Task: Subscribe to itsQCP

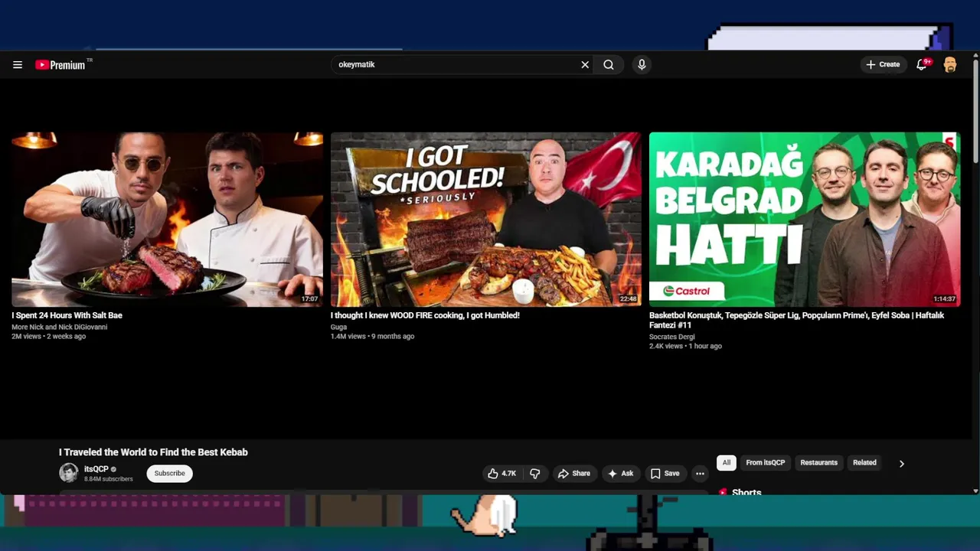Action: click(169, 474)
